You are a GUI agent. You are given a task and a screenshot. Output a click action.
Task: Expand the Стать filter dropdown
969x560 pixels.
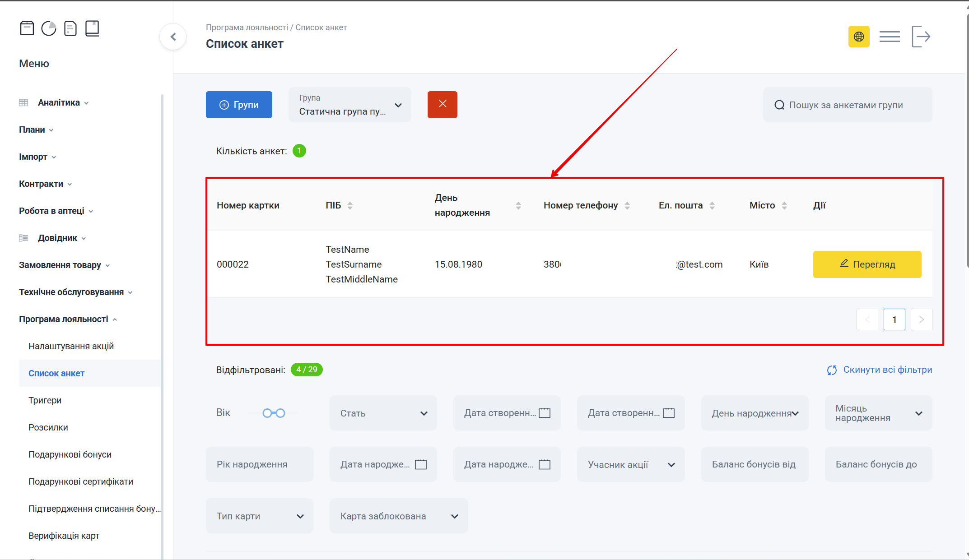coord(383,413)
